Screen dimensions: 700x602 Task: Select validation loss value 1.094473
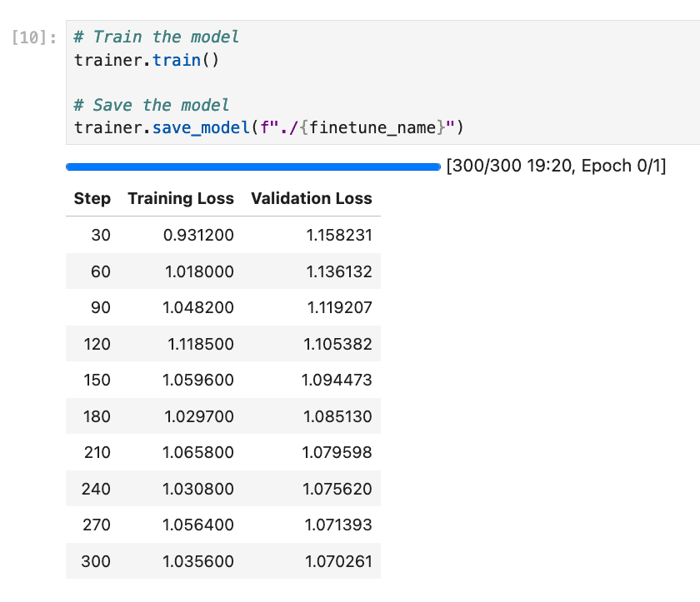[337, 380]
